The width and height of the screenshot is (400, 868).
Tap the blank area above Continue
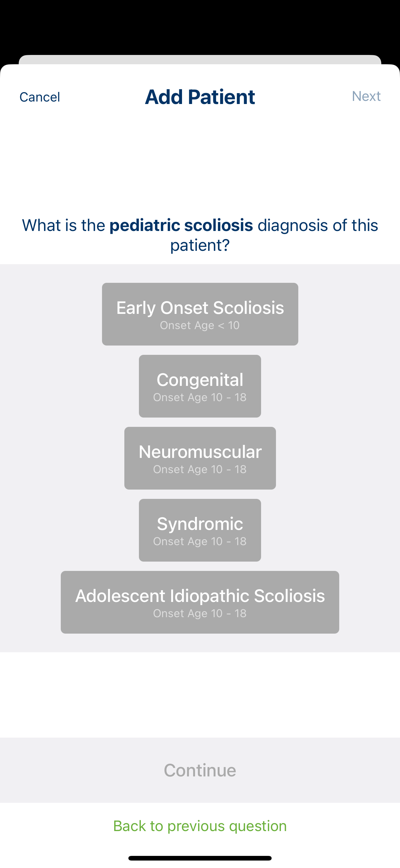pyautogui.click(x=200, y=695)
